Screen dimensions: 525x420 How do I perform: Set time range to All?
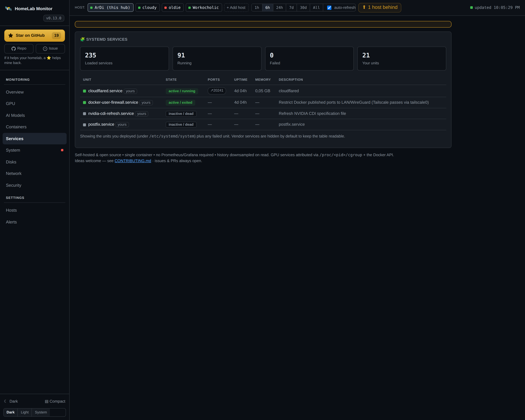(x=316, y=8)
